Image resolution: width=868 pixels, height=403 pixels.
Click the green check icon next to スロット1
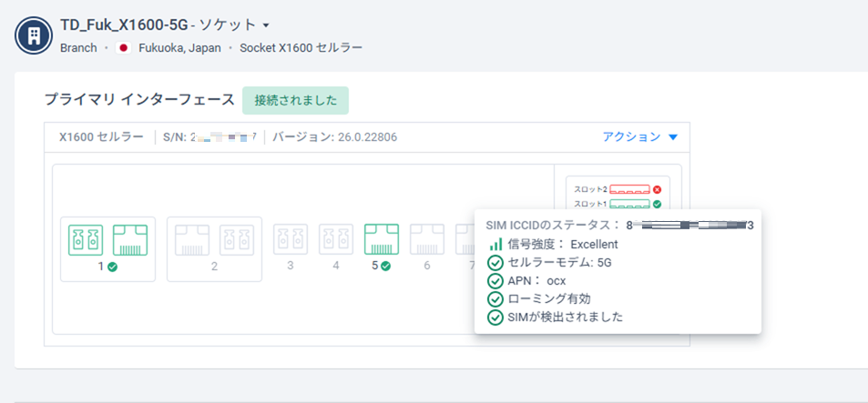657,204
